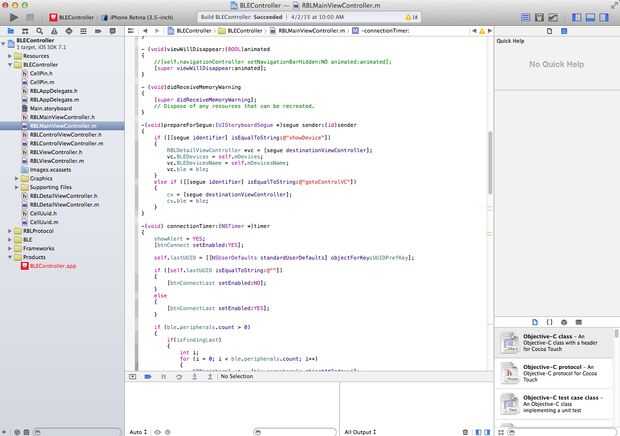Screen dimensions: 620x436
Task: Expand the Resources folder
Action: [10, 56]
